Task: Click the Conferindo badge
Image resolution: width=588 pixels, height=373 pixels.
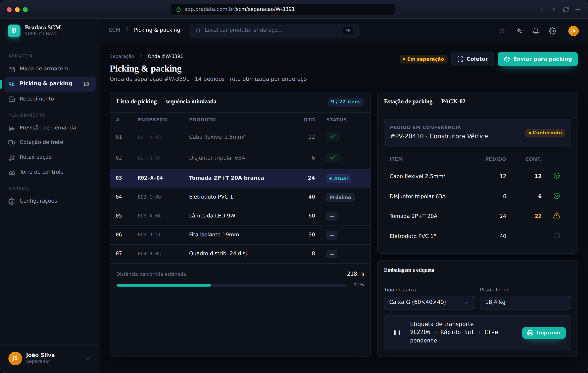Action: (x=545, y=133)
